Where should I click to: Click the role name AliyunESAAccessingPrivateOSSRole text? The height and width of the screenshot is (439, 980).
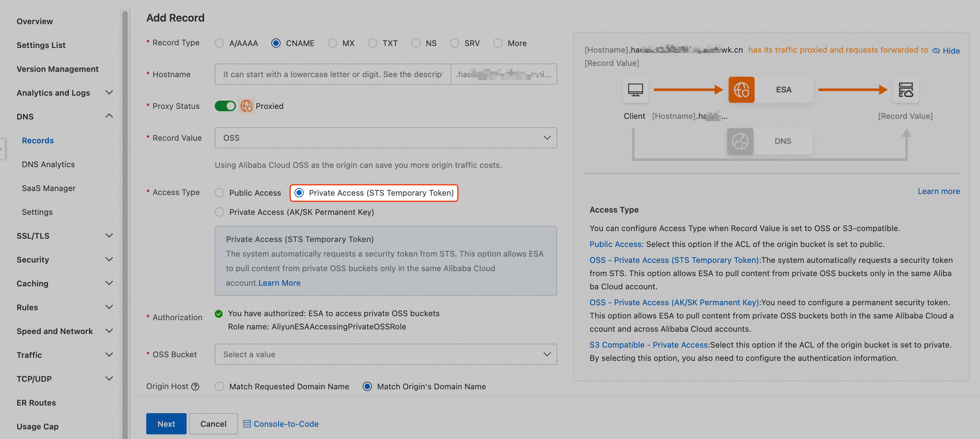(x=338, y=327)
